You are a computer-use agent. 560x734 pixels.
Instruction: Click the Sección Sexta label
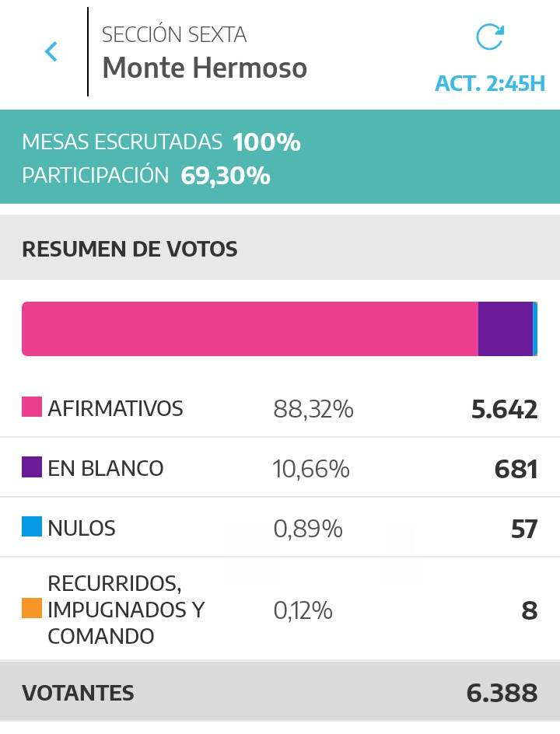pyautogui.click(x=174, y=35)
